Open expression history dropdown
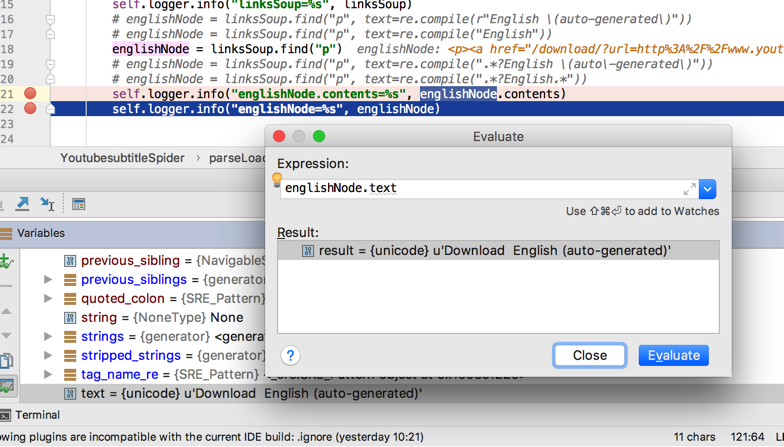Screen dimensions: 784x447 (708, 189)
